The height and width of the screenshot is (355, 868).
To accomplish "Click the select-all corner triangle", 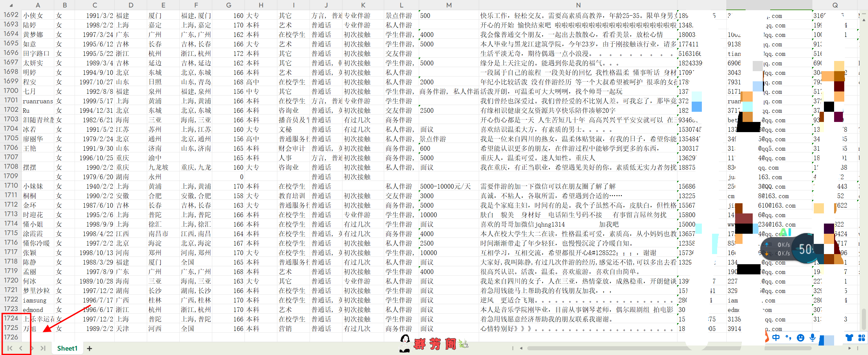I will 11,5.
